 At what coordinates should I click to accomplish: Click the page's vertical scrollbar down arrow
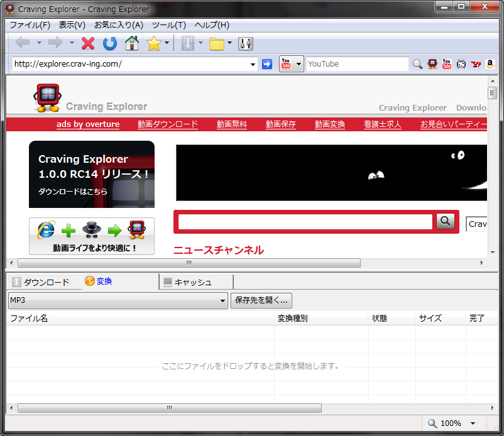click(493, 253)
